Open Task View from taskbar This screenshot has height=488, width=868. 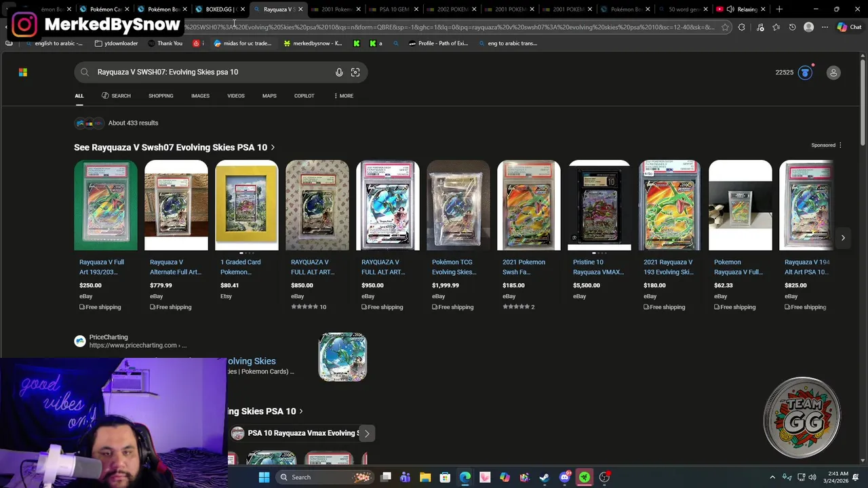386,477
